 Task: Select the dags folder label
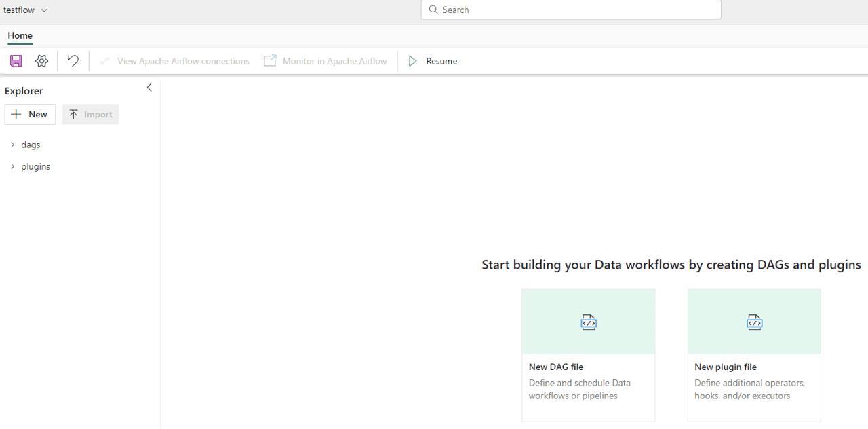tap(31, 145)
